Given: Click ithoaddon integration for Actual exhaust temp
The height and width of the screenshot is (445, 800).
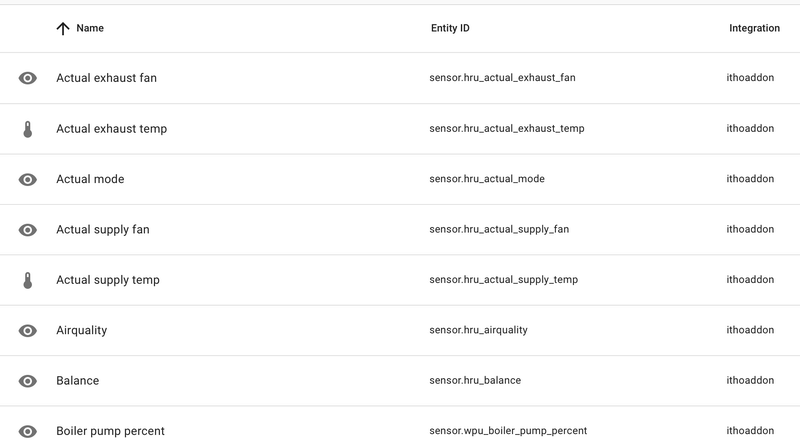Looking at the screenshot, I should 750,128.
